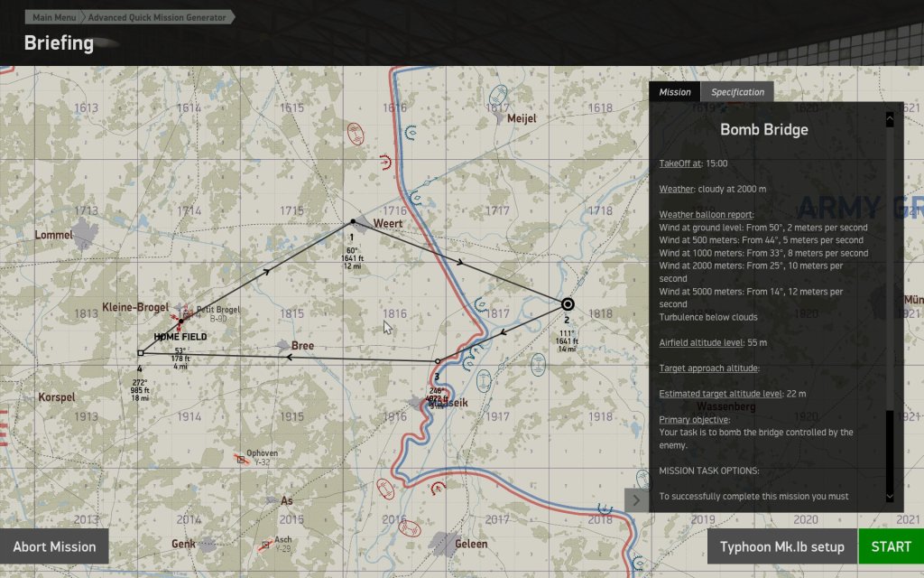Image resolution: width=924 pixels, height=578 pixels.
Task: Select the square waypoint 4 marker
Action: [x=140, y=353]
